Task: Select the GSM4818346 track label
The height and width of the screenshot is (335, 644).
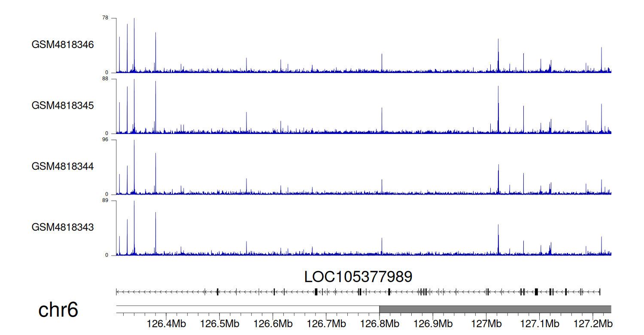Action: pyautogui.click(x=63, y=45)
